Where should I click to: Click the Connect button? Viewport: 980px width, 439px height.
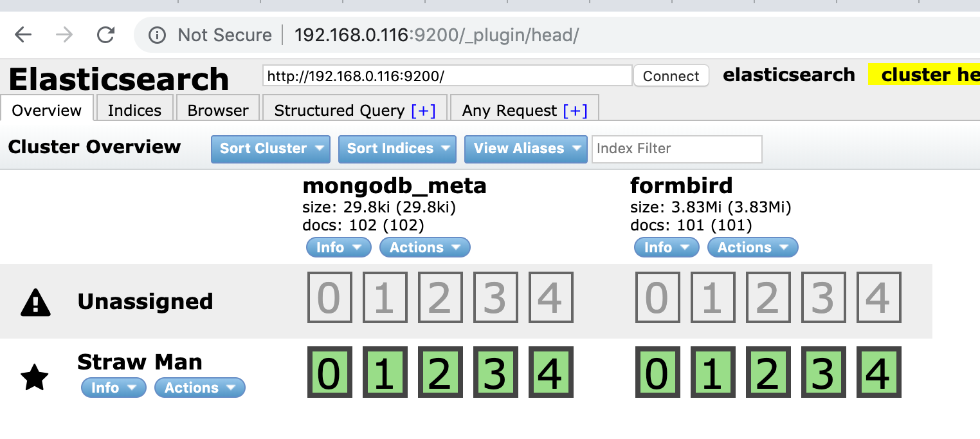pos(671,76)
